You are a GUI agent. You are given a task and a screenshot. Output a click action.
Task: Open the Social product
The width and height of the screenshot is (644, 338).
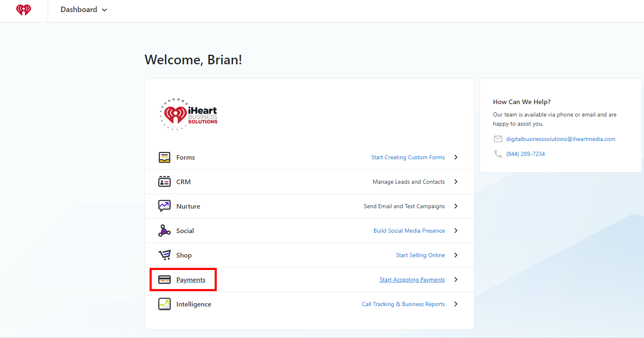tap(185, 231)
